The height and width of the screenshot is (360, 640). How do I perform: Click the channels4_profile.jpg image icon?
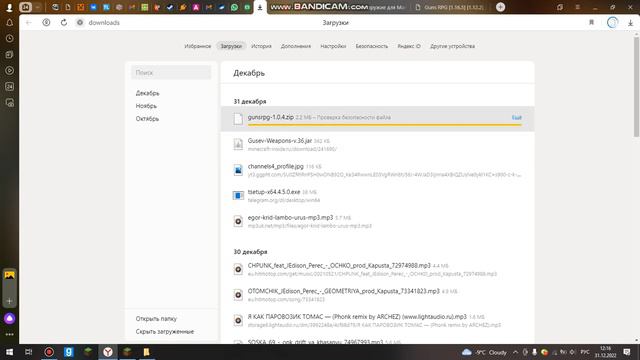(x=238, y=170)
